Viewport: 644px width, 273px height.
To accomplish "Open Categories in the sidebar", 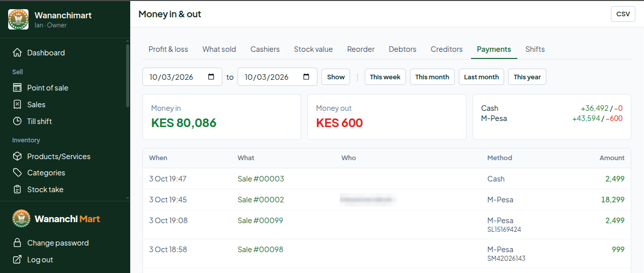I will click(46, 173).
